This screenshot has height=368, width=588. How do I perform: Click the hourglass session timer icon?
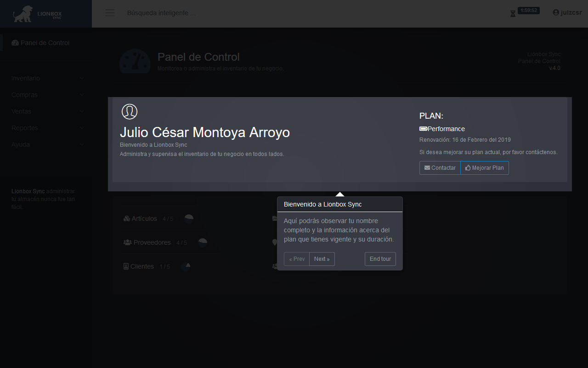pyautogui.click(x=513, y=14)
